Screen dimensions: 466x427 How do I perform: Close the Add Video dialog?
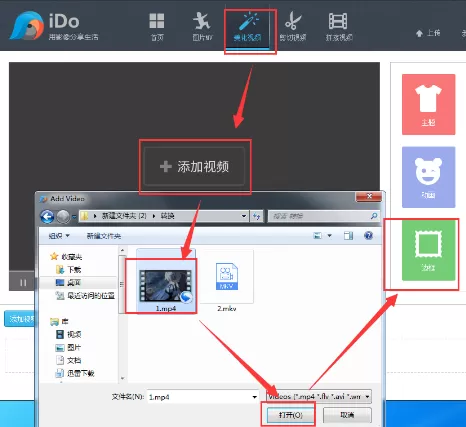[369, 197]
